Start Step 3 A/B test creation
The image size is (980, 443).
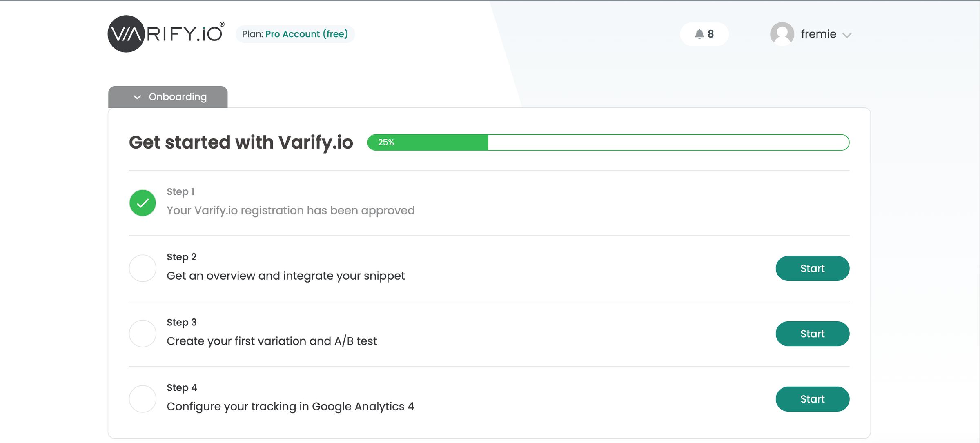812,333
